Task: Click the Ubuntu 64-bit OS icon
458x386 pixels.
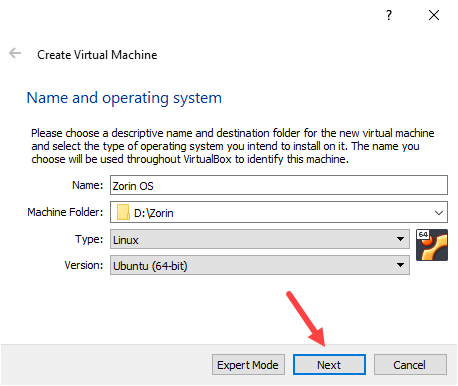Action: [432, 245]
